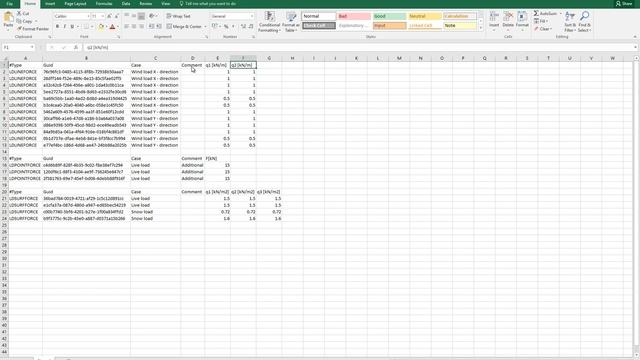Open the Clear eraser dropdown

[543, 29]
